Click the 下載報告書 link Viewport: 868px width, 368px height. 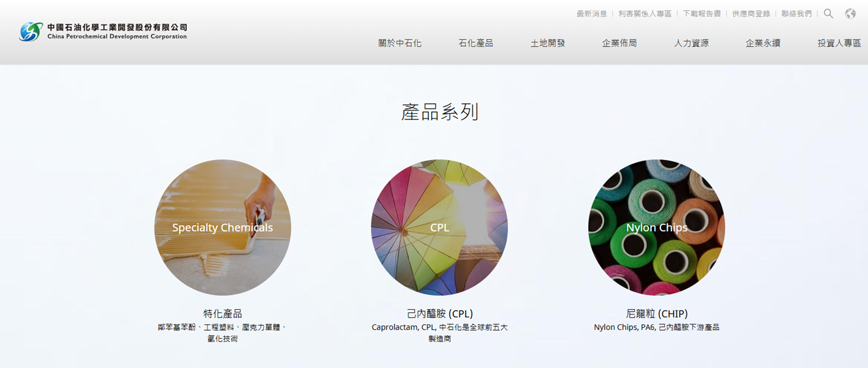(702, 13)
